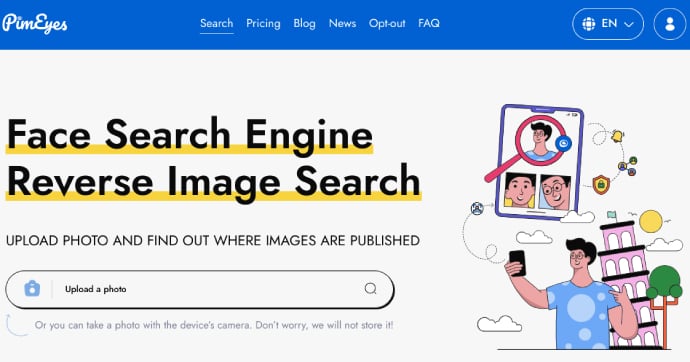Click the globe language icon
The width and height of the screenshot is (690, 362).
click(589, 24)
